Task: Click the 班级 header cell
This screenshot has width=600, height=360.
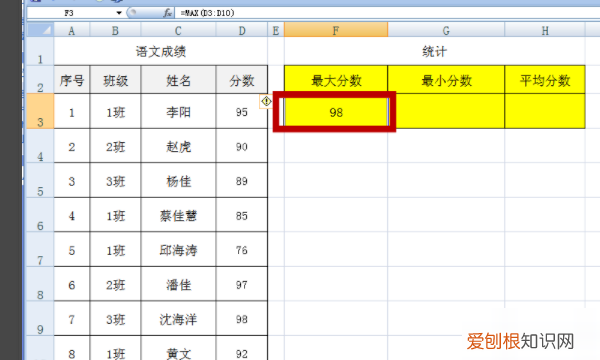Action: (x=115, y=80)
